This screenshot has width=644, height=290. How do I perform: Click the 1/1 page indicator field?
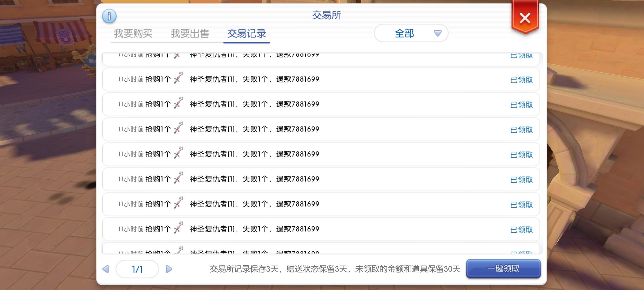(137, 269)
